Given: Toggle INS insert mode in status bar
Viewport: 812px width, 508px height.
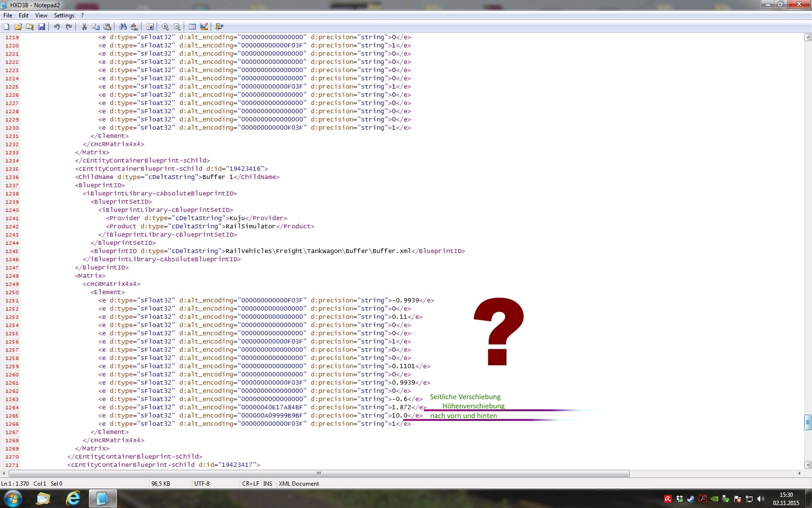Looking at the screenshot, I should 267,484.
